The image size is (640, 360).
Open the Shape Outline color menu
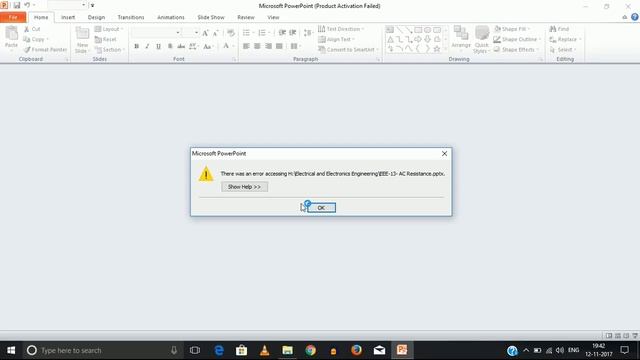[517, 39]
